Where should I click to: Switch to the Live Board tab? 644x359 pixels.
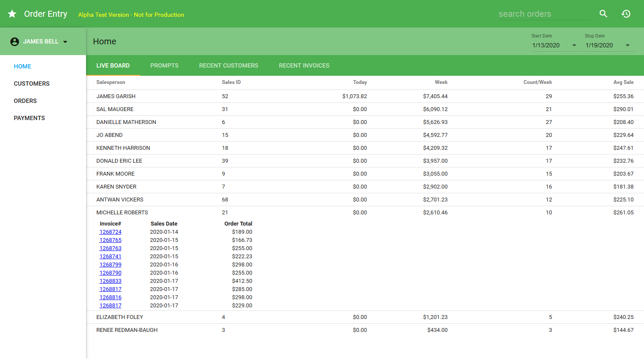(113, 65)
